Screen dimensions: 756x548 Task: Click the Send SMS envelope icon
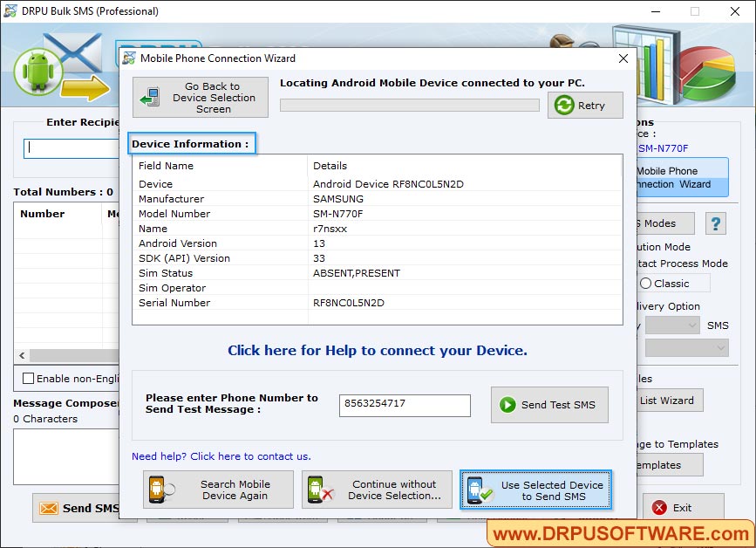click(x=47, y=508)
